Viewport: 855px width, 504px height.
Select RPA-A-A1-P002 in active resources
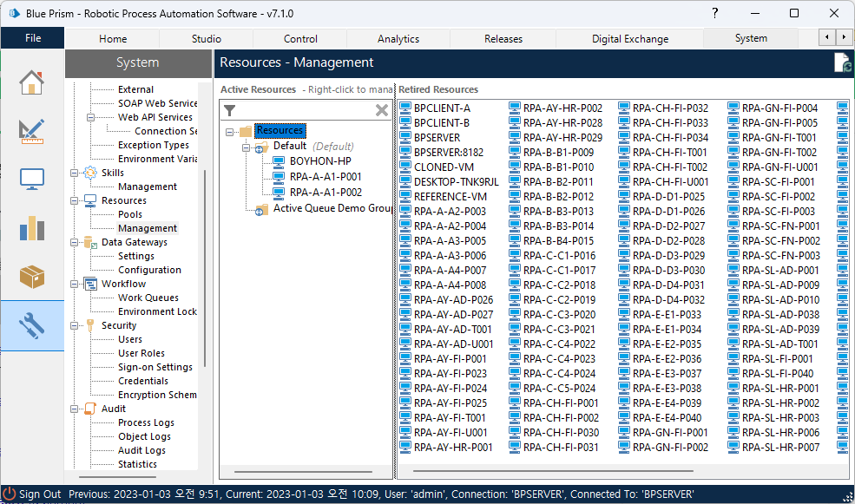point(326,193)
